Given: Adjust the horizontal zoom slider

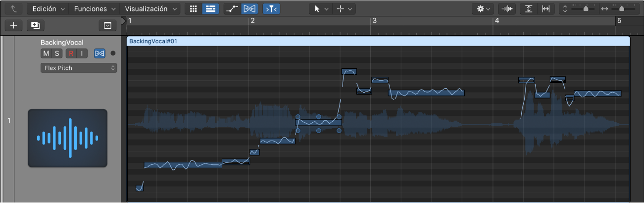Looking at the screenshot, I should point(624,9).
